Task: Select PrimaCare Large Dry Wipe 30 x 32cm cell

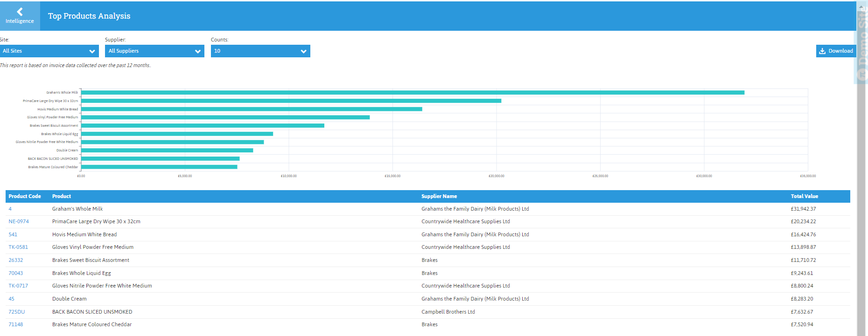Action: 96,221
